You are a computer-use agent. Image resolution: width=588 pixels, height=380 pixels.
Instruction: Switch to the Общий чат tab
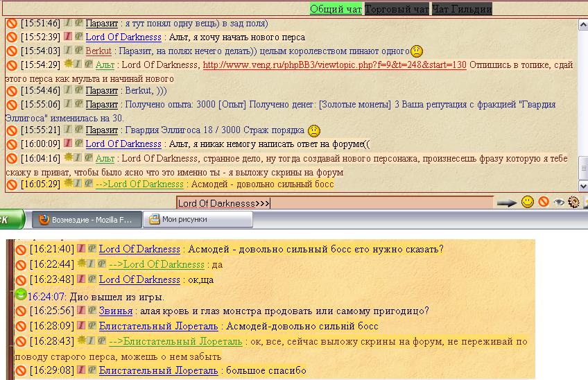[336, 9]
